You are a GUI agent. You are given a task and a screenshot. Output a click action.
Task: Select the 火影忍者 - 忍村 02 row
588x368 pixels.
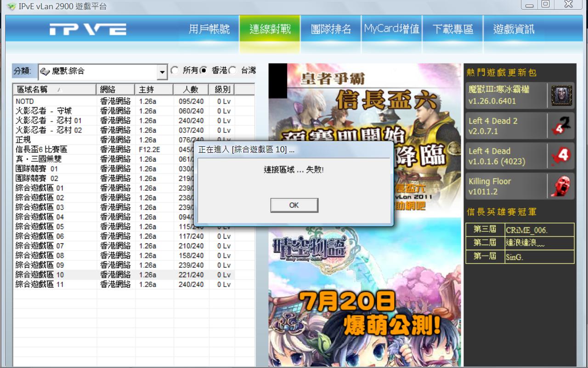124,130
